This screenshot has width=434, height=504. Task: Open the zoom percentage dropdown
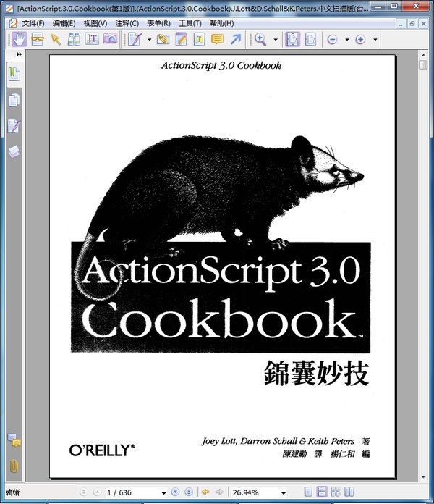(x=283, y=492)
